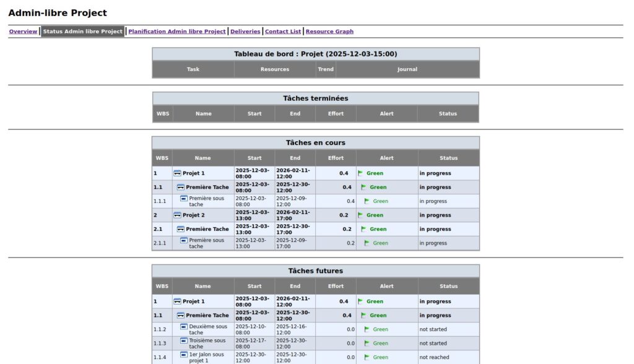
Task: Click Projet 1 icon in Tâches en cours
Action: tap(177, 173)
